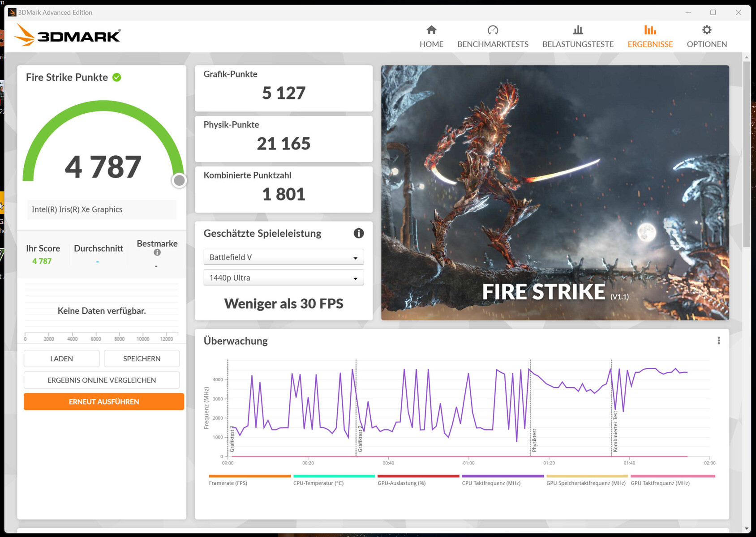The height and width of the screenshot is (537, 756).
Task: Open the Überwachung three-dot menu
Action: [x=719, y=341]
